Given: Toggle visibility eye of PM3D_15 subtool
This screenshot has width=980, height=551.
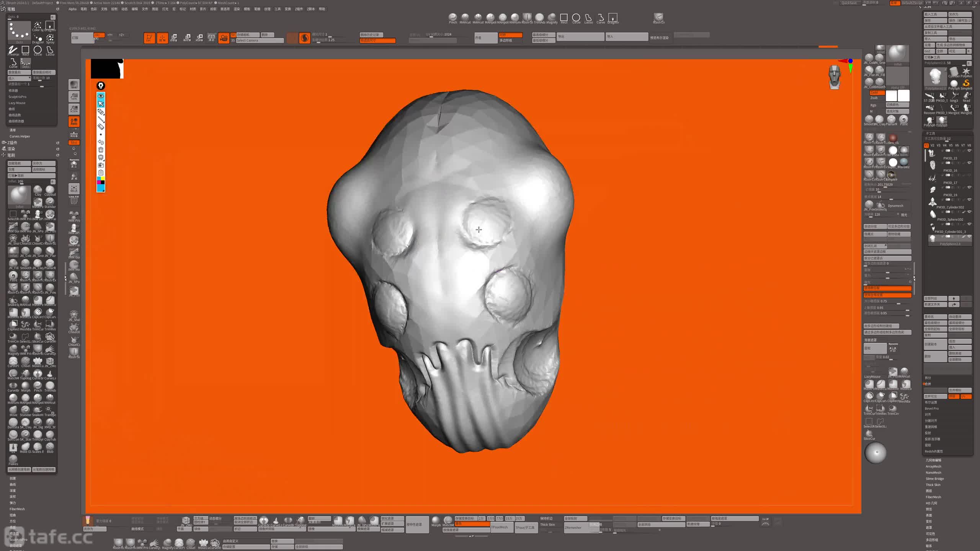Looking at the screenshot, I should tap(969, 151).
